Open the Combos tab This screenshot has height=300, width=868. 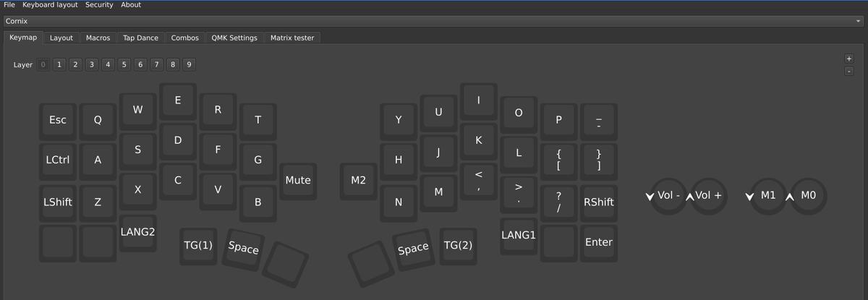(x=185, y=38)
